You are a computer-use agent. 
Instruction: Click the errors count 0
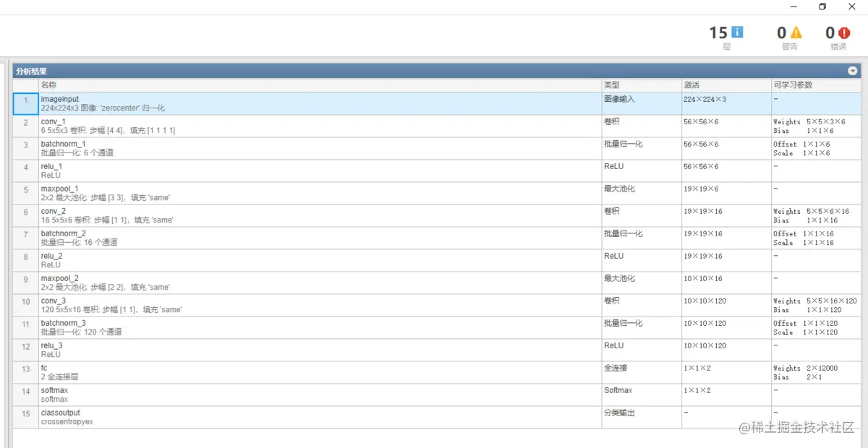pyautogui.click(x=830, y=33)
